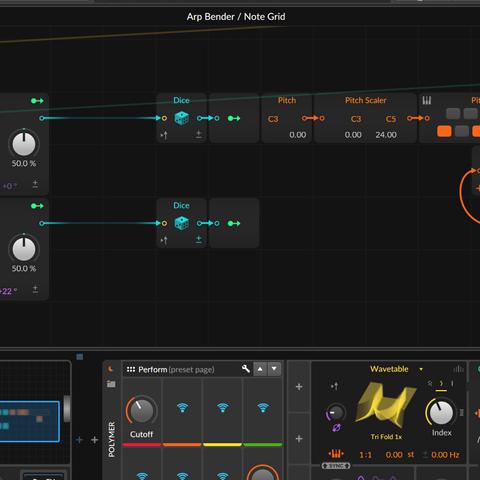Toggle the SYNC switch under the Wavetable oscillator
The width and height of the screenshot is (480, 480).
pyautogui.click(x=336, y=465)
